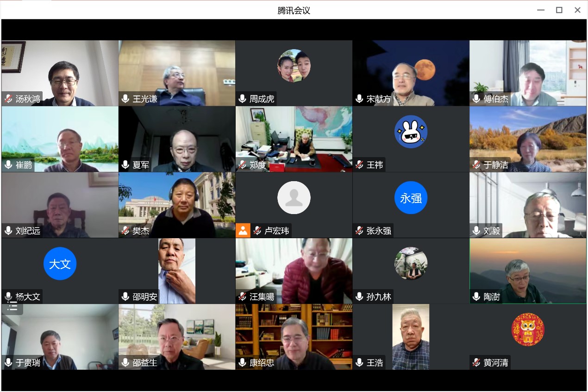Click the muted mic icon beside 黄河清

pos(476,362)
